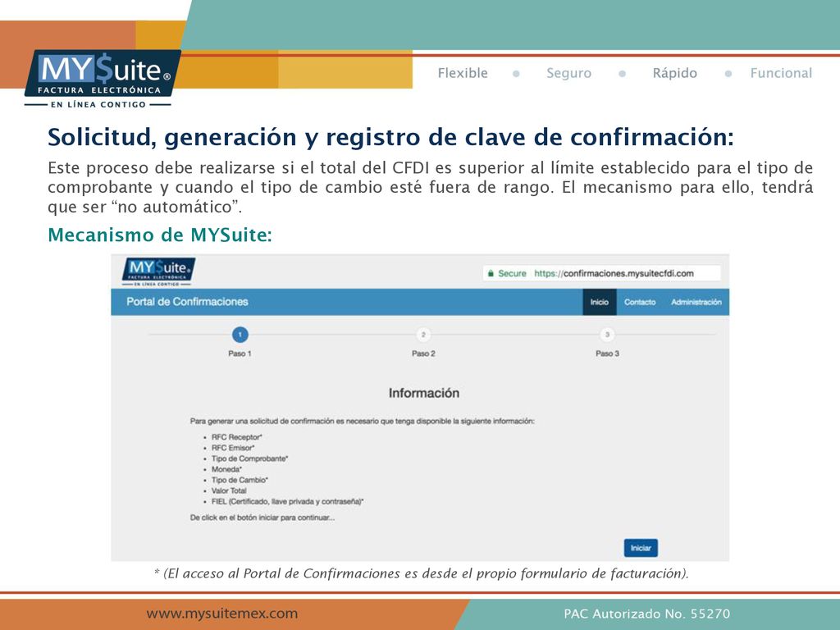
Task: Click the Funcional header word
Action: 781,73
